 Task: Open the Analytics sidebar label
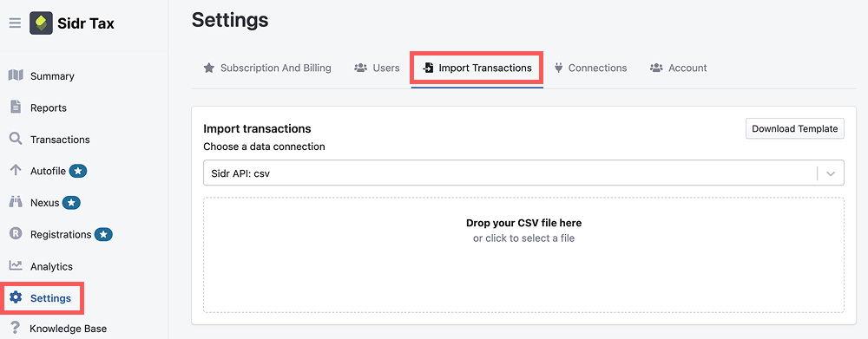pos(51,266)
